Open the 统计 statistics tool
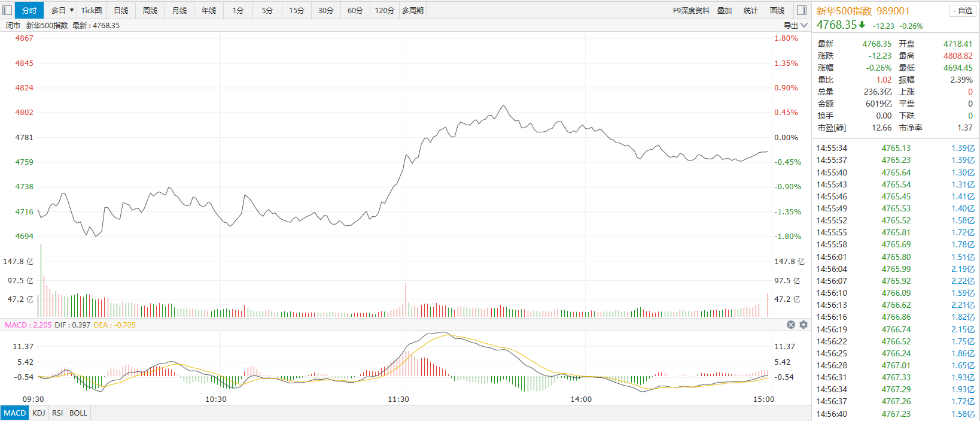This screenshot has height=421, width=980. point(751,10)
